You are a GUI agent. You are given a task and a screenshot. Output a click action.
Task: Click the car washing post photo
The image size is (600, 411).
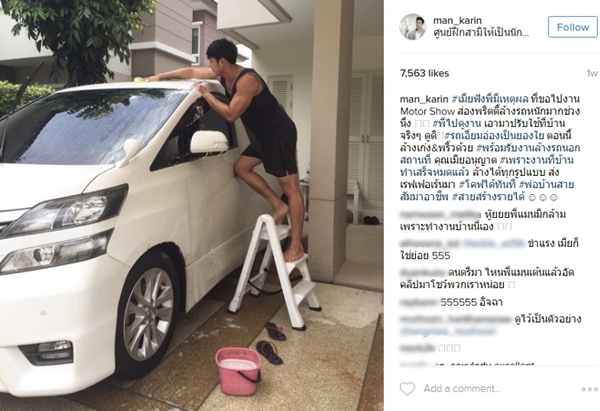(192, 206)
